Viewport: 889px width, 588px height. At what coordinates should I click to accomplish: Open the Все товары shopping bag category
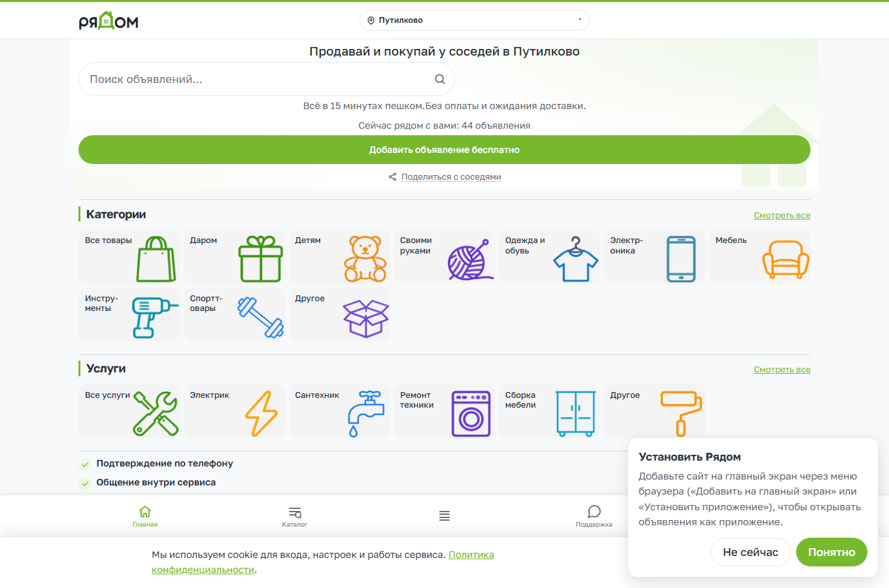[x=129, y=256]
